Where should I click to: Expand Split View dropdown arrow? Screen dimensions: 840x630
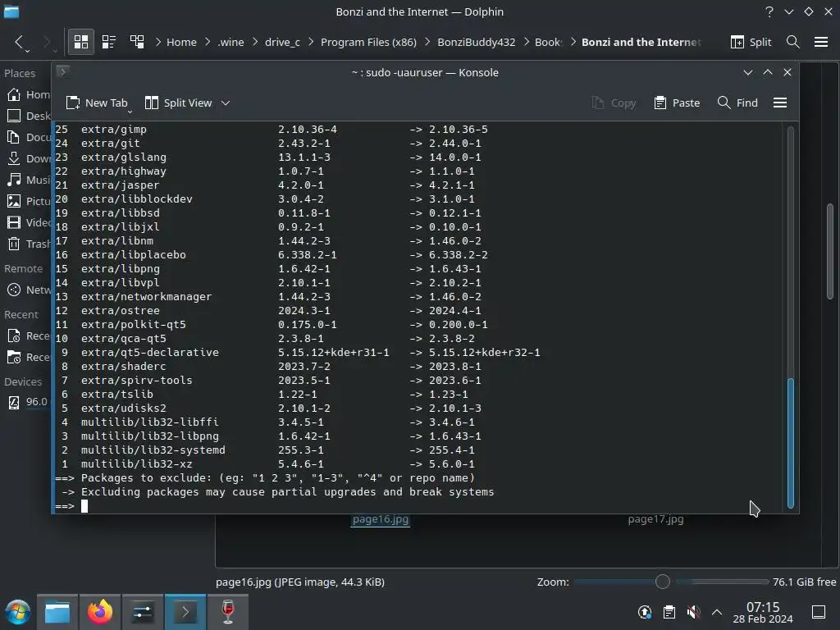[x=226, y=103]
